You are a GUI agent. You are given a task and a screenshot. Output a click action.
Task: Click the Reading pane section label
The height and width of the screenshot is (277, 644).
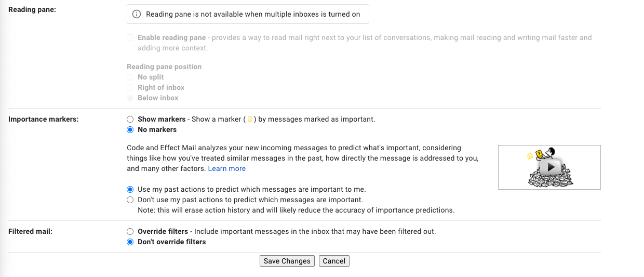pos(32,10)
